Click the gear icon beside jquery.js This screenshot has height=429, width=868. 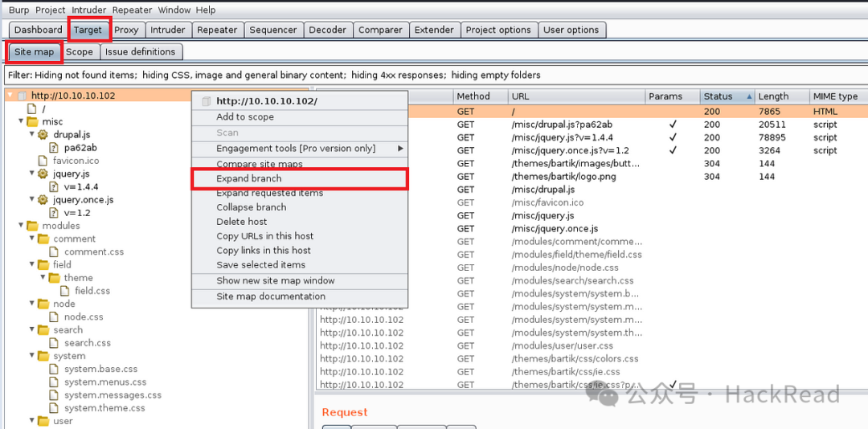pyautogui.click(x=43, y=174)
